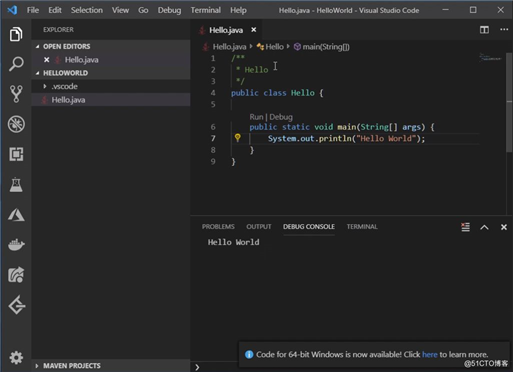
Task: Switch to the Problems panel tab
Action: pyautogui.click(x=218, y=227)
